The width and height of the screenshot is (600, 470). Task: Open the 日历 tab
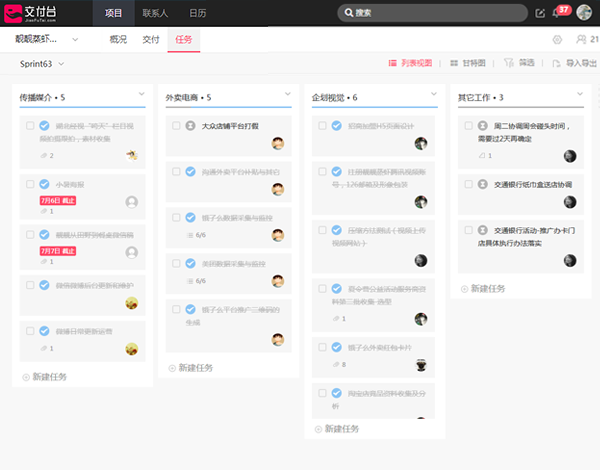coord(197,13)
